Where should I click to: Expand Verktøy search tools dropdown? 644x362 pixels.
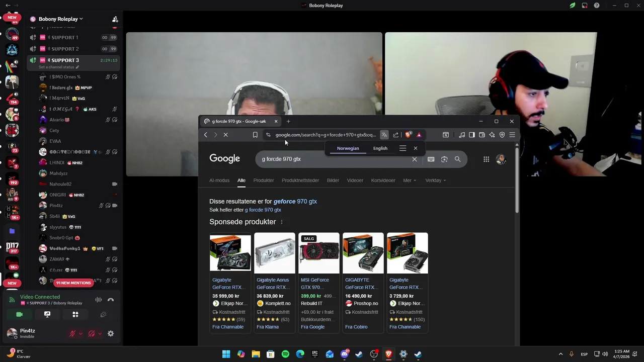tap(436, 180)
